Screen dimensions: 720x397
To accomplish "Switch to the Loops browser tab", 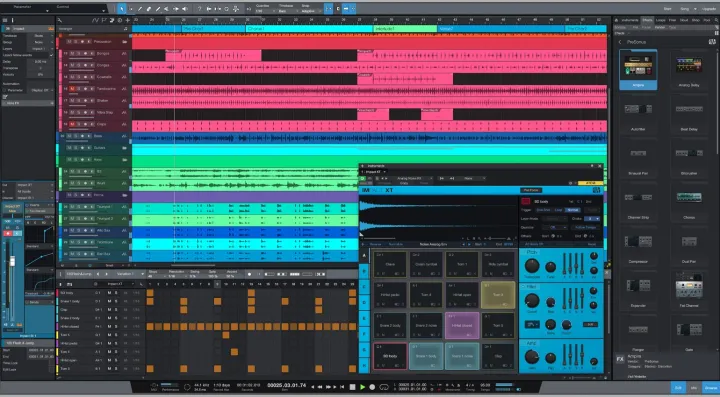I will tap(661, 20).
